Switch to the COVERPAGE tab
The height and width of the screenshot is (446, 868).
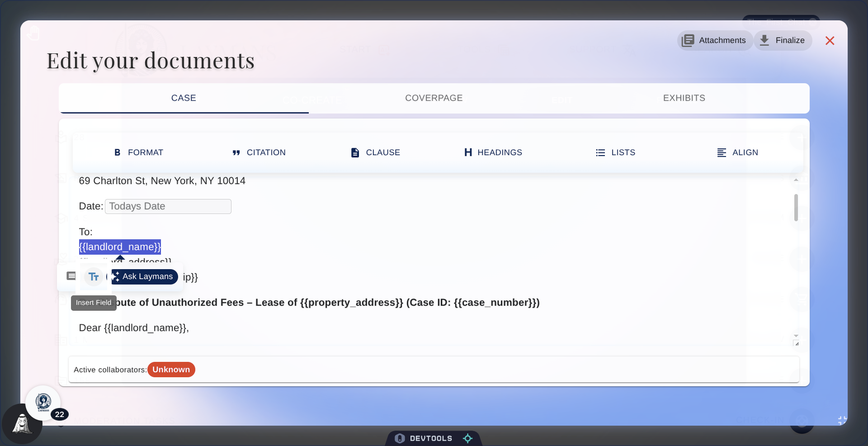coord(434,98)
